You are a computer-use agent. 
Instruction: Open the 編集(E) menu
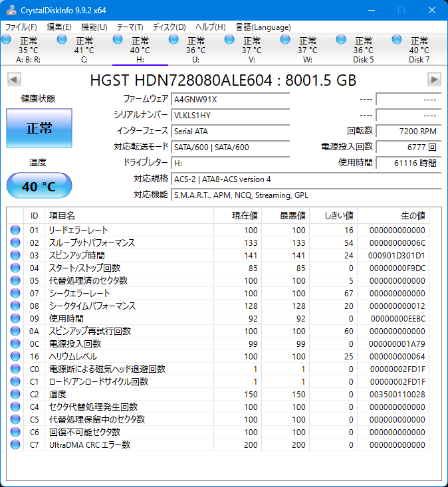59,27
